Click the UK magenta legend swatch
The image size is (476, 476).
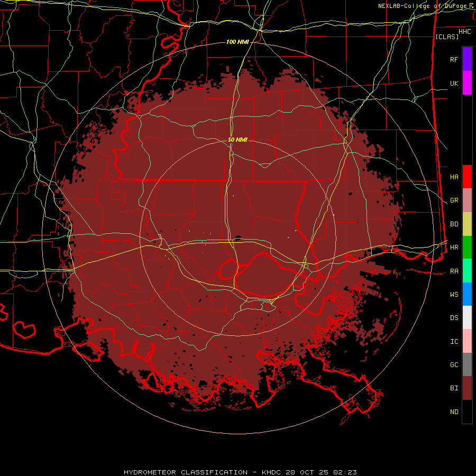467,83
